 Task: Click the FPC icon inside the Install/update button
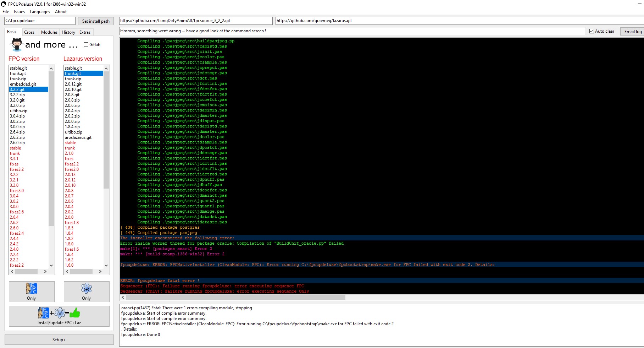tap(44, 313)
